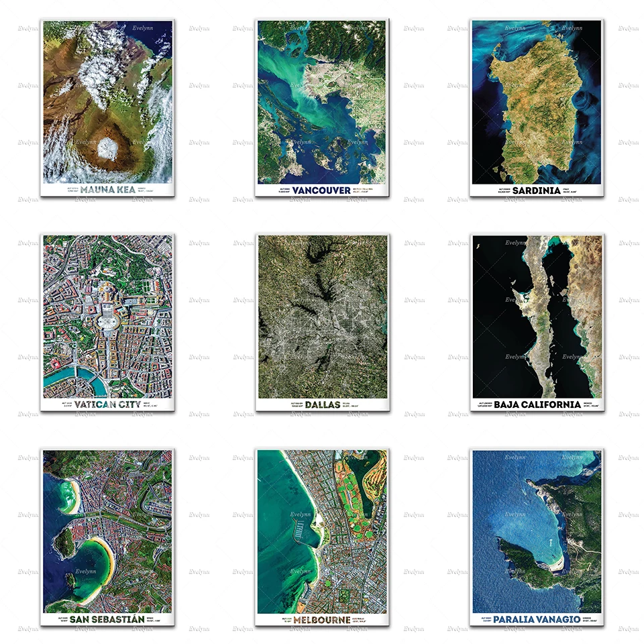Click the PARALIA VANAGIO title text
Viewport: 644px width, 644px height.
537,619
